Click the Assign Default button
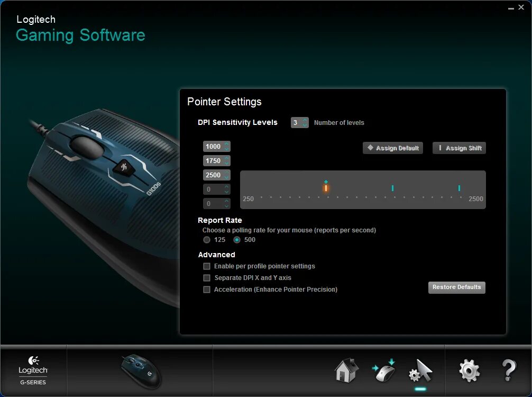532x397 pixels. coord(393,148)
